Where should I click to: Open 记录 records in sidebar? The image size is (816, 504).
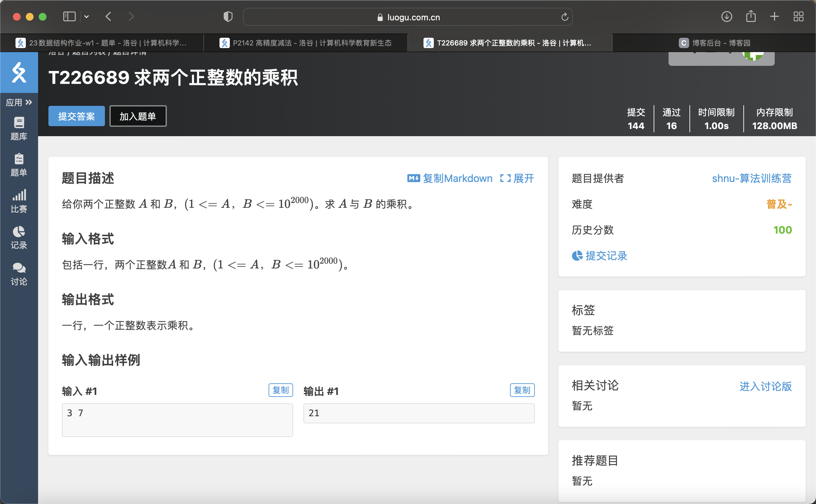coord(19,238)
